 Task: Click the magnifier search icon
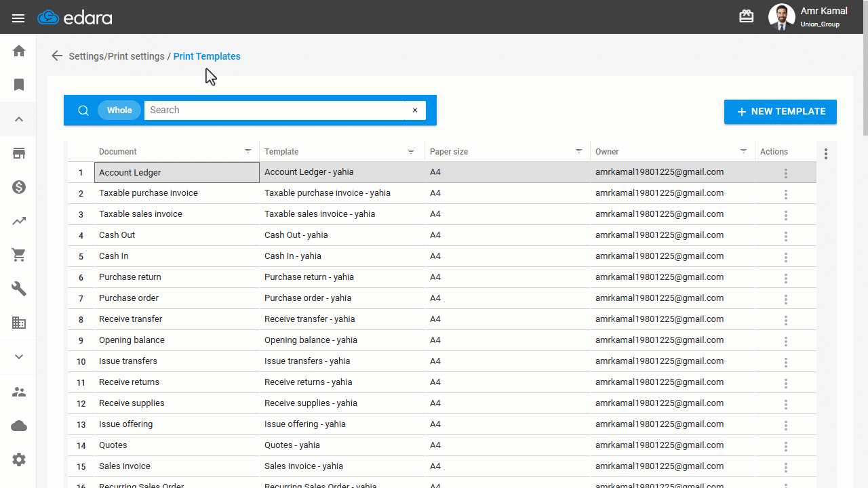[x=83, y=110]
